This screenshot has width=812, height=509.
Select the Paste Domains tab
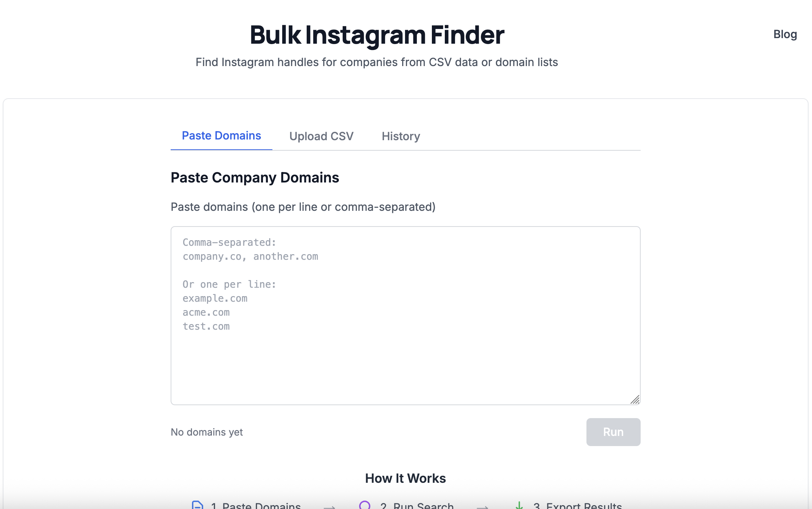click(221, 136)
